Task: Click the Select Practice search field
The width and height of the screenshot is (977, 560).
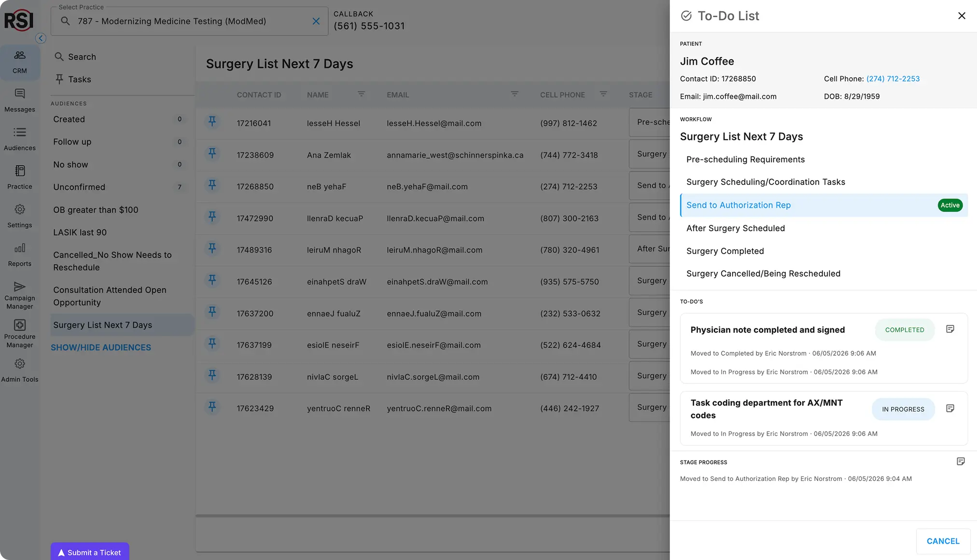Action: coord(189,21)
